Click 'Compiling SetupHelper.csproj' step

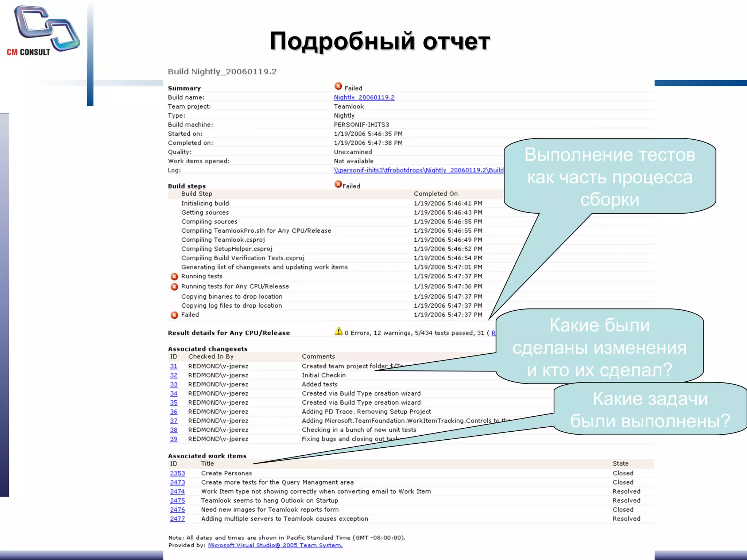227,249
